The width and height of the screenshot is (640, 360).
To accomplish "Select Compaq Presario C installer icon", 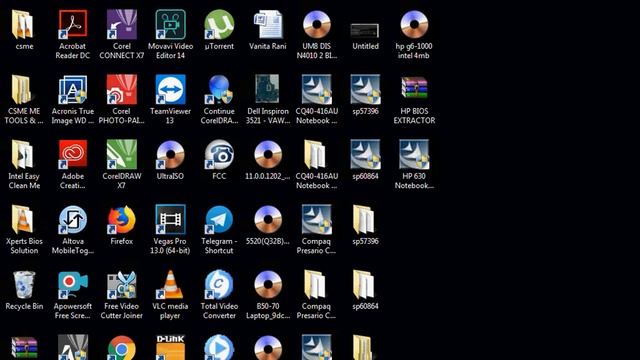I will tap(316, 220).
